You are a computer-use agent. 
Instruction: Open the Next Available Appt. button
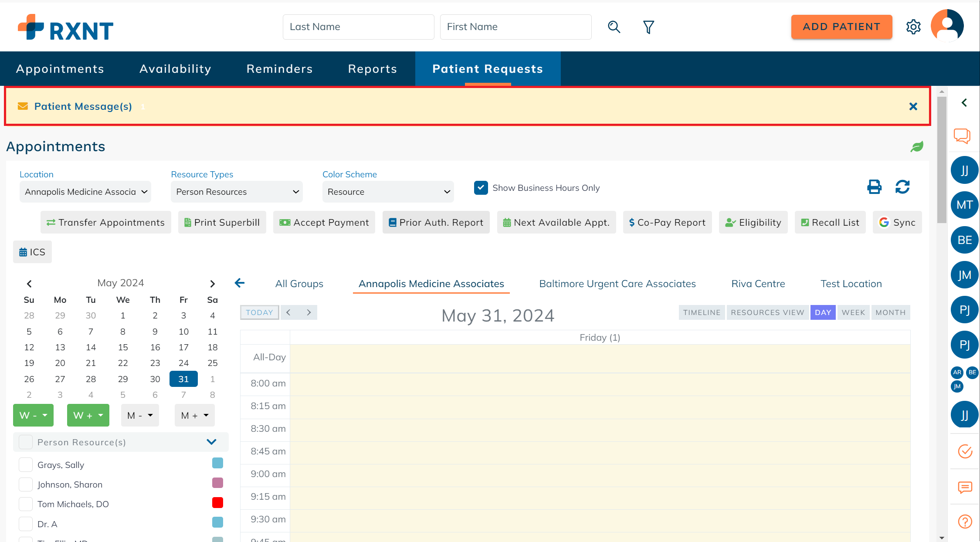[x=556, y=222]
